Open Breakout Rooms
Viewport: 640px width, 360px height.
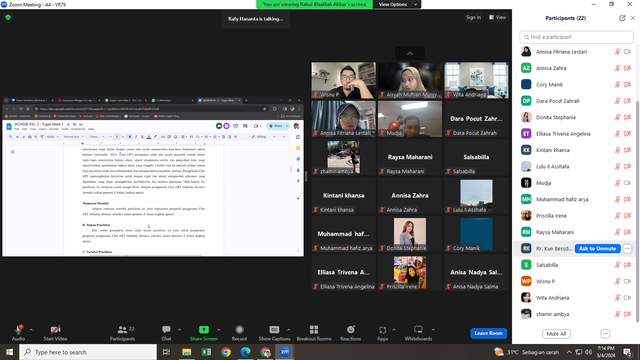coord(314,333)
